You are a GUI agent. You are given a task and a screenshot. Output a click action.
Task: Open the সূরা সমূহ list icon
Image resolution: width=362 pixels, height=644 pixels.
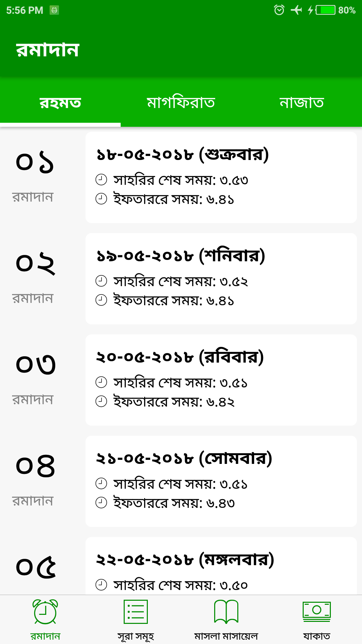[136, 612]
